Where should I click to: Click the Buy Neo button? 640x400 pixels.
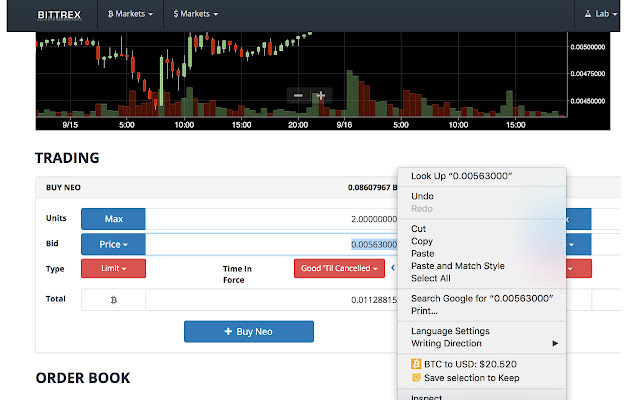pos(249,331)
